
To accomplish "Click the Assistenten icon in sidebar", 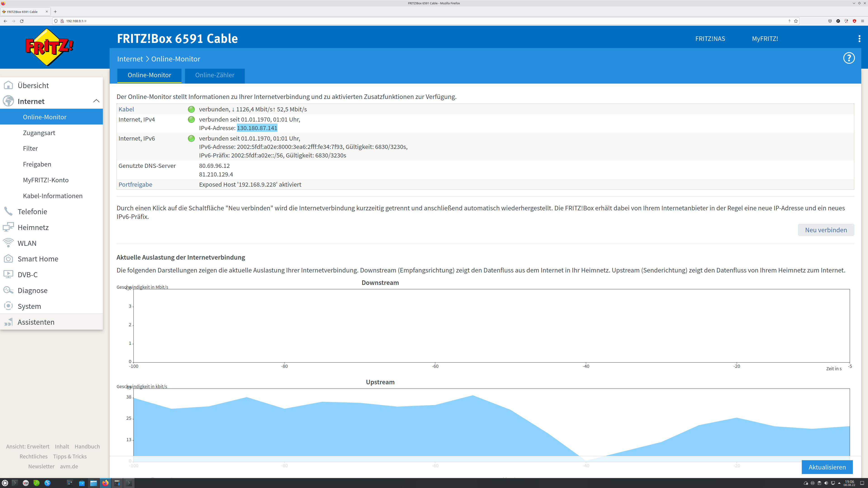I will (x=8, y=322).
